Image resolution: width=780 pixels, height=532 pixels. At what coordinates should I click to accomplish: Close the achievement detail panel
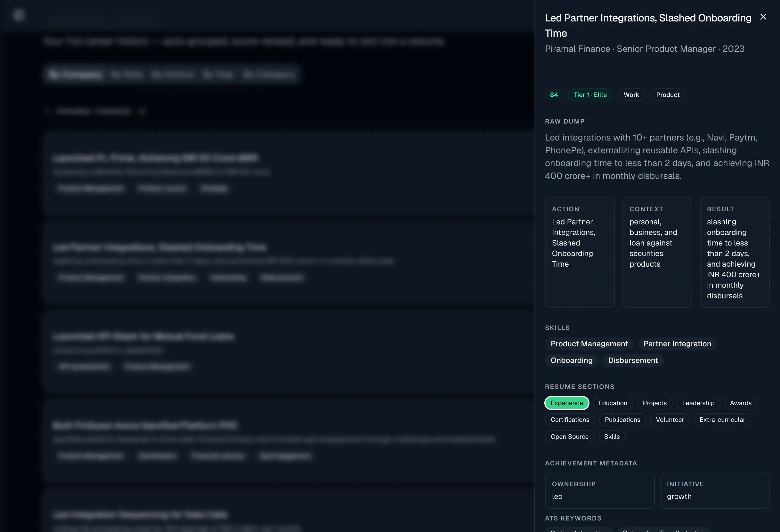point(763,17)
